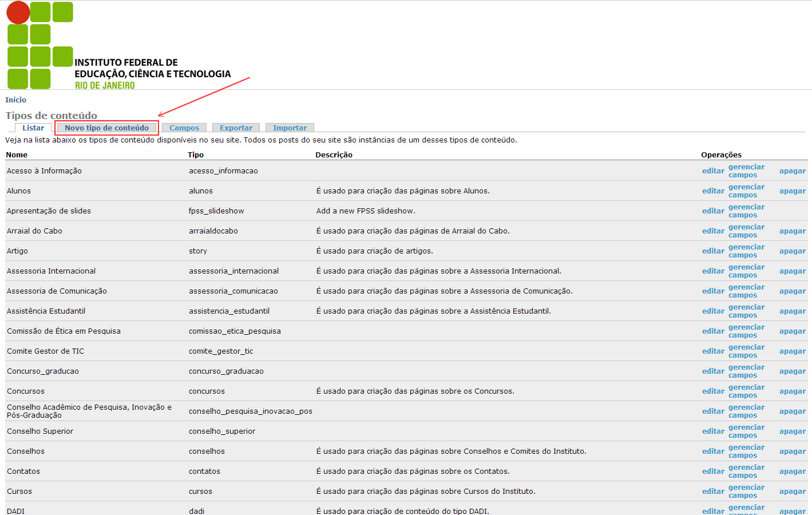The height and width of the screenshot is (515, 812).
Task: Select the Campos tab
Action: 184,128
